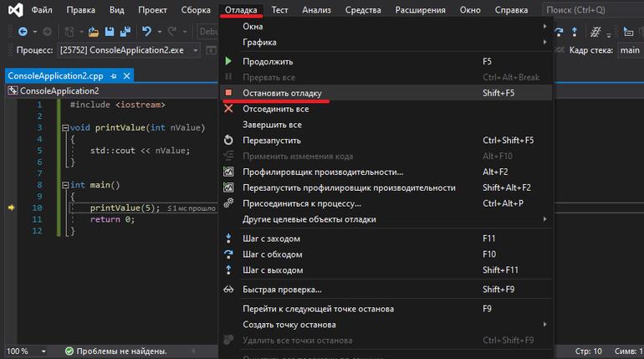Open the Проект menu
This screenshot has height=359, width=644.
152,10
